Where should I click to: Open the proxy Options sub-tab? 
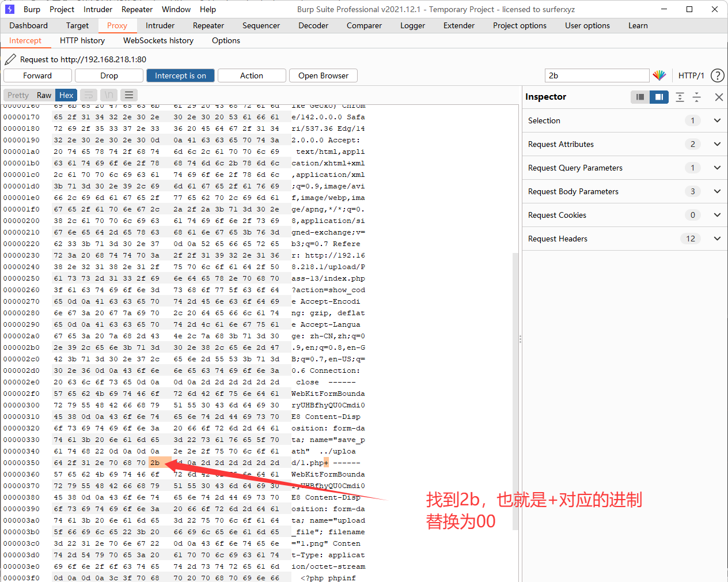tap(226, 40)
